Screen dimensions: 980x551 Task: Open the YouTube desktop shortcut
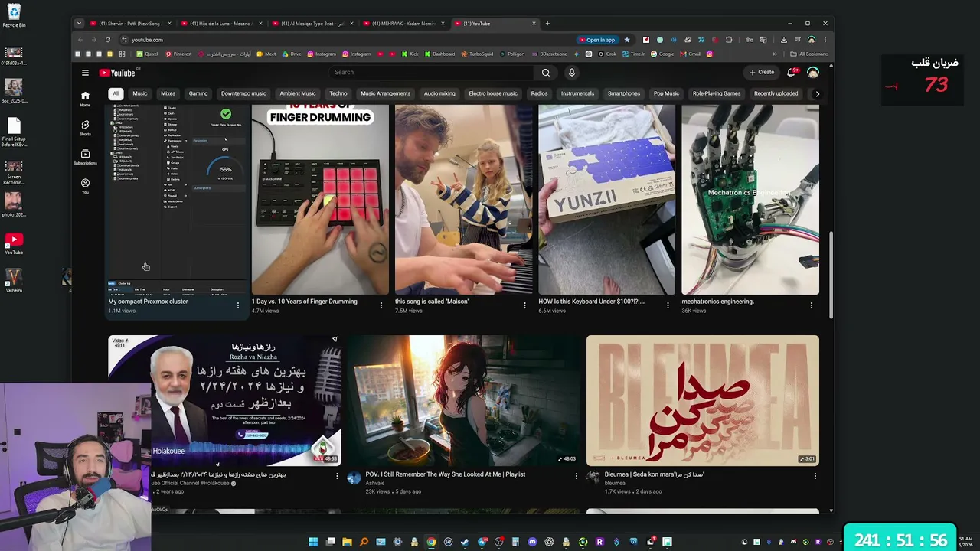tap(14, 243)
